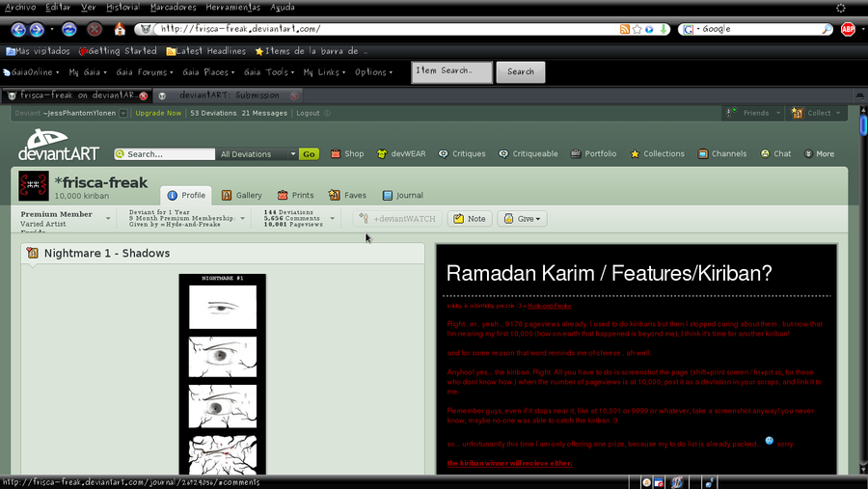Expand the Premium Member details arrow
The image size is (868, 489).
click(108, 219)
